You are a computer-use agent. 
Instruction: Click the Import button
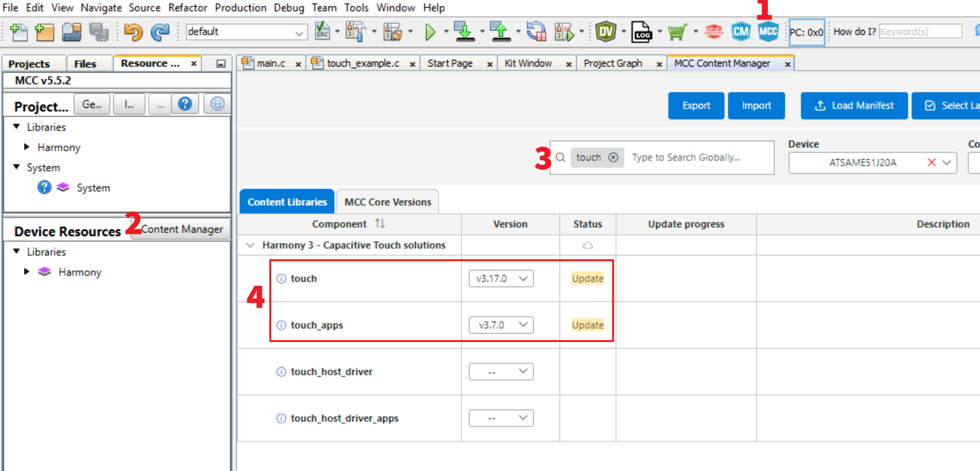click(x=756, y=105)
